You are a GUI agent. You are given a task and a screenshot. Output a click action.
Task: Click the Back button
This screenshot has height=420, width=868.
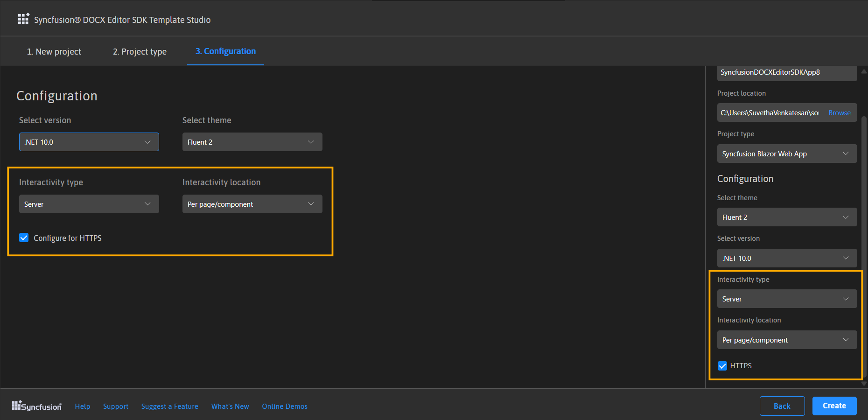click(x=782, y=406)
